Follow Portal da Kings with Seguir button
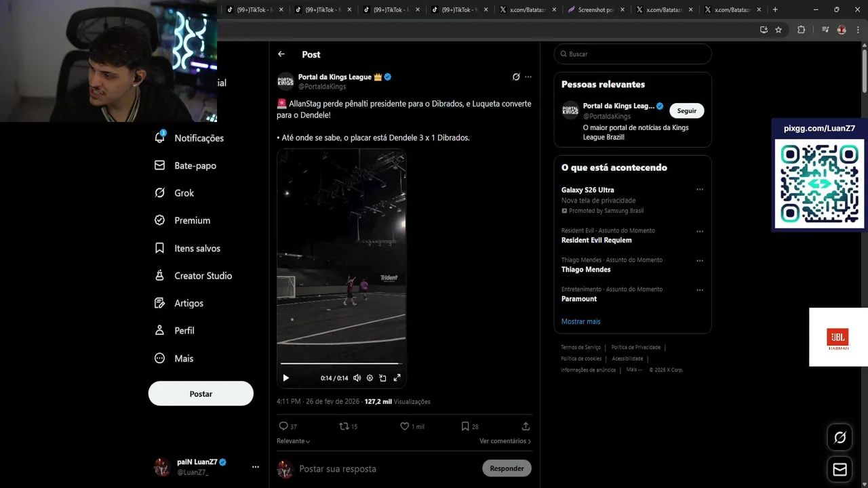The height and width of the screenshot is (488, 868). coord(687,110)
